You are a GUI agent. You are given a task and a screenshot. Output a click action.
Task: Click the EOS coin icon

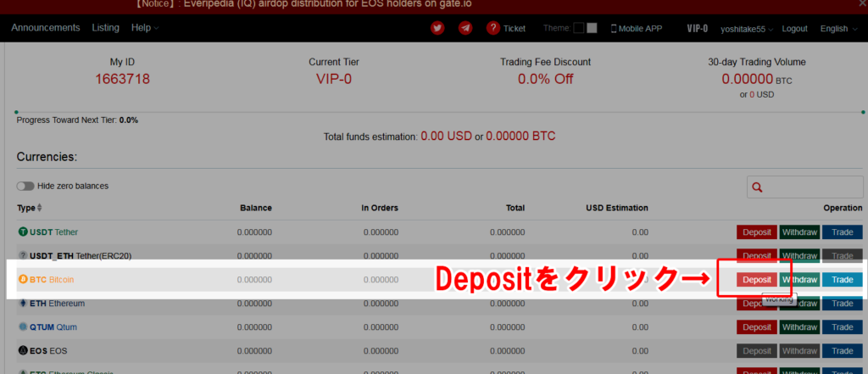coord(23,351)
